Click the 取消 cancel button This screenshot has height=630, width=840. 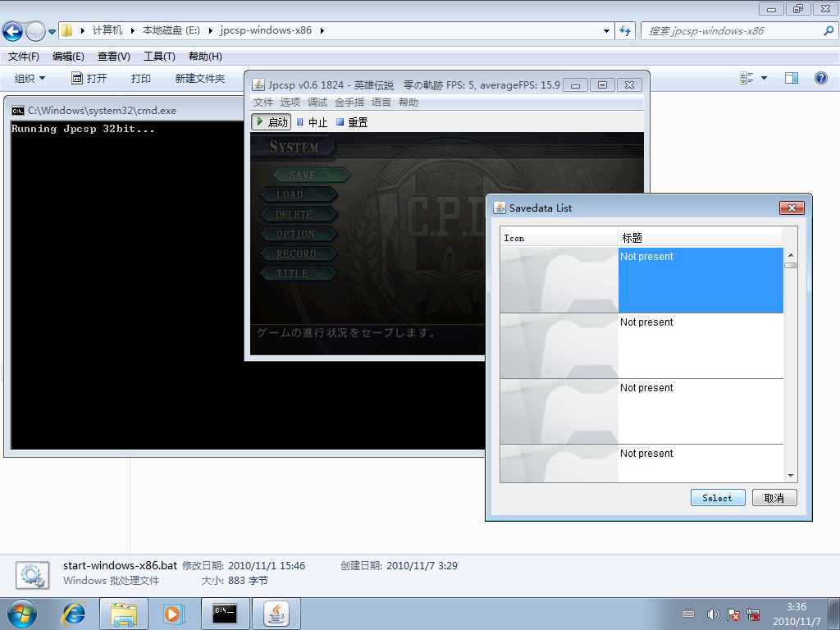pos(774,498)
